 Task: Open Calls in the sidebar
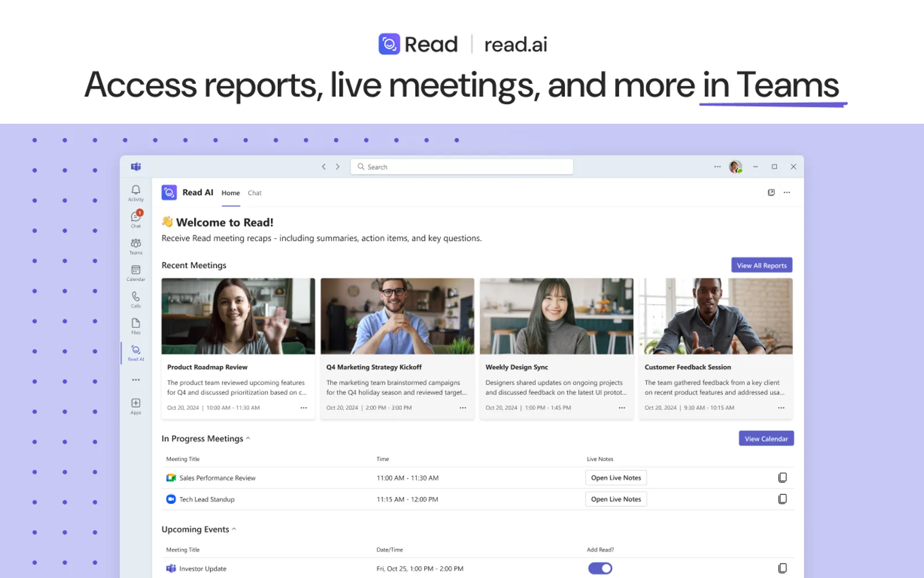(136, 299)
